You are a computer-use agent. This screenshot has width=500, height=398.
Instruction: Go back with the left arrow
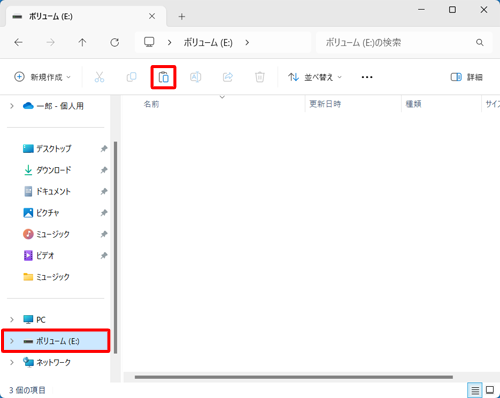[x=18, y=42]
